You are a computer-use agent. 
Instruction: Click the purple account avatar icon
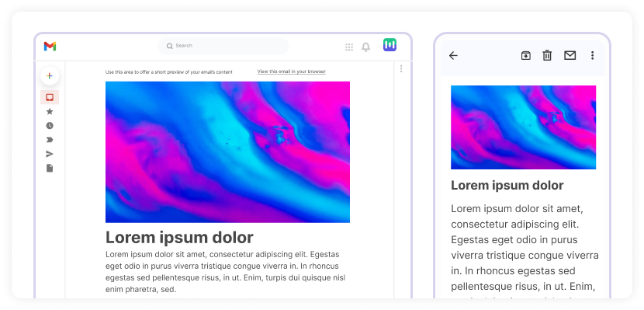point(390,45)
